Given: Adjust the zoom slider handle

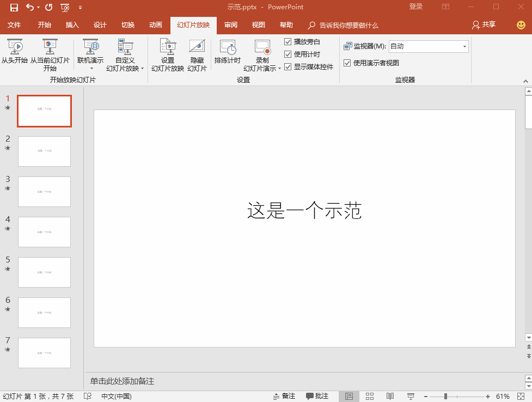Looking at the screenshot, I should (445, 396).
